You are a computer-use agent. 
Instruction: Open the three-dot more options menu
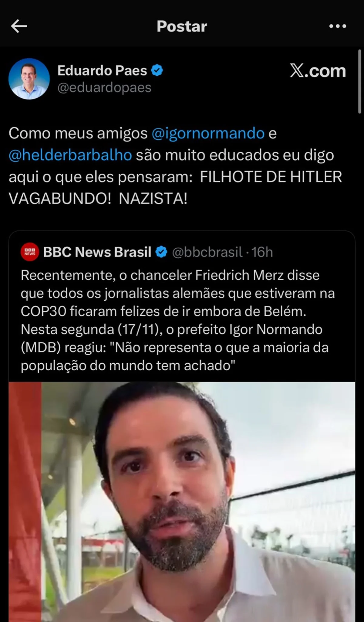coord(338,26)
